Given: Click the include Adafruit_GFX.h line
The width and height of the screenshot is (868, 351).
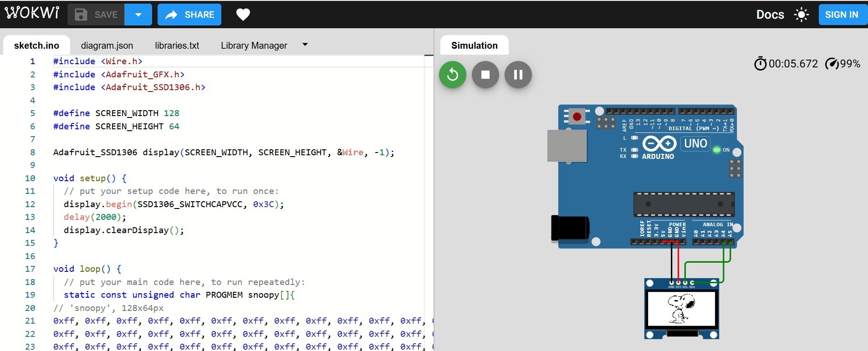Looking at the screenshot, I should [119, 74].
